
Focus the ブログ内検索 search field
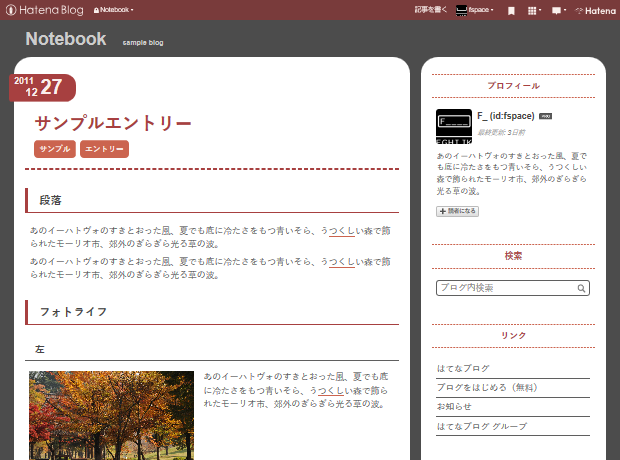pyautogui.click(x=505, y=288)
